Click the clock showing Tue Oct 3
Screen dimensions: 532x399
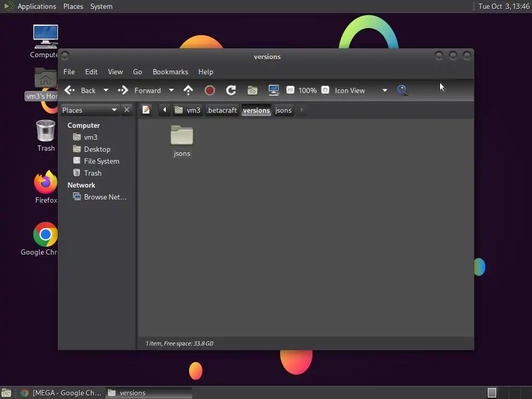[x=503, y=6]
